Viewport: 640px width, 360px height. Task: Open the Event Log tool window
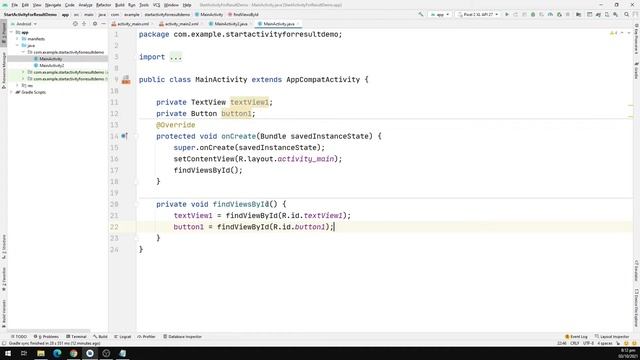point(576,337)
